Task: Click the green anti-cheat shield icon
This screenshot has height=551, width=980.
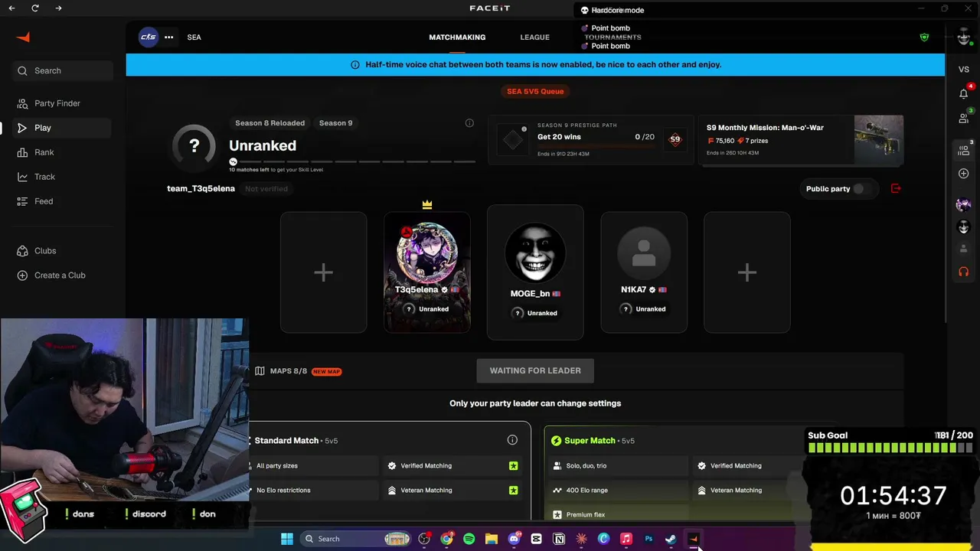Action: tap(924, 37)
